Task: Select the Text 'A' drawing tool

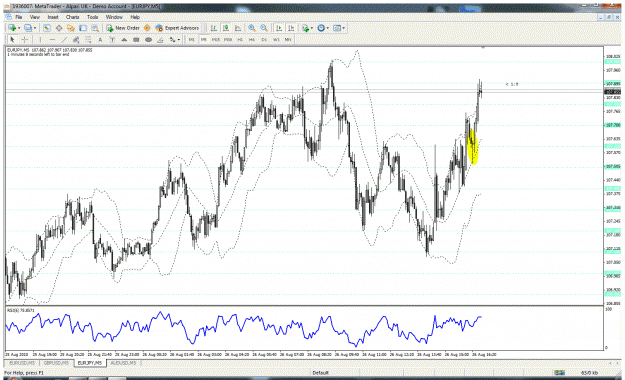Action: [100, 39]
